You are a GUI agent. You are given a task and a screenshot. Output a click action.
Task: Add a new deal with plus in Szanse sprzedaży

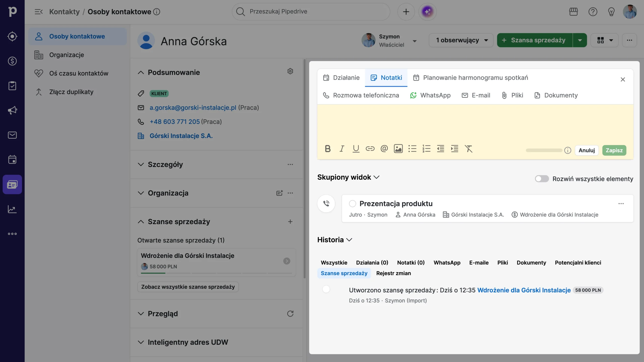[x=290, y=222]
